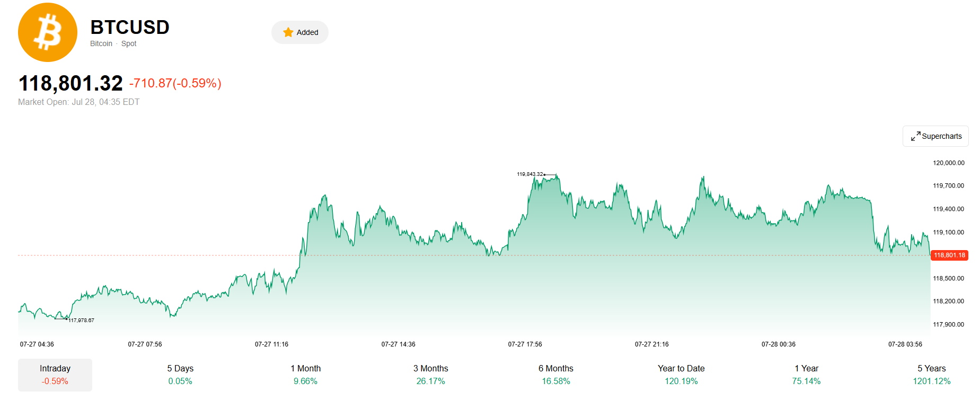This screenshot has height=400, width=980.
Task: Click the 07-27 21:16 time axis label
Action: click(652, 344)
